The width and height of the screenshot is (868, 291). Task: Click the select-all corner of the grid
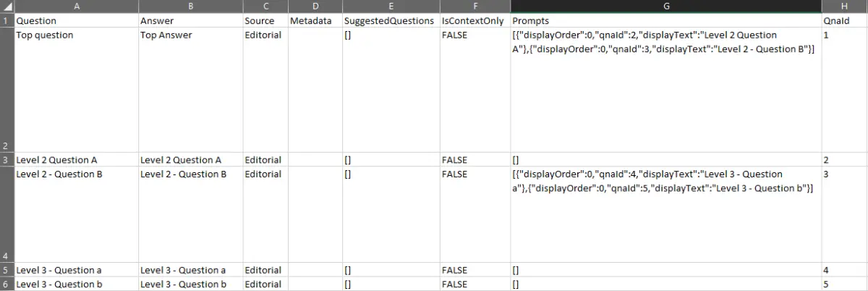click(x=7, y=7)
